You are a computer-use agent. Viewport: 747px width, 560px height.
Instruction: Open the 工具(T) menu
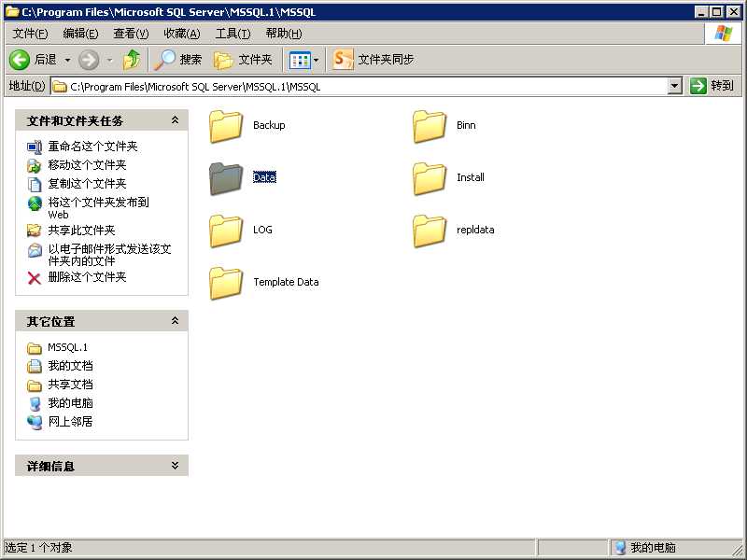233,34
